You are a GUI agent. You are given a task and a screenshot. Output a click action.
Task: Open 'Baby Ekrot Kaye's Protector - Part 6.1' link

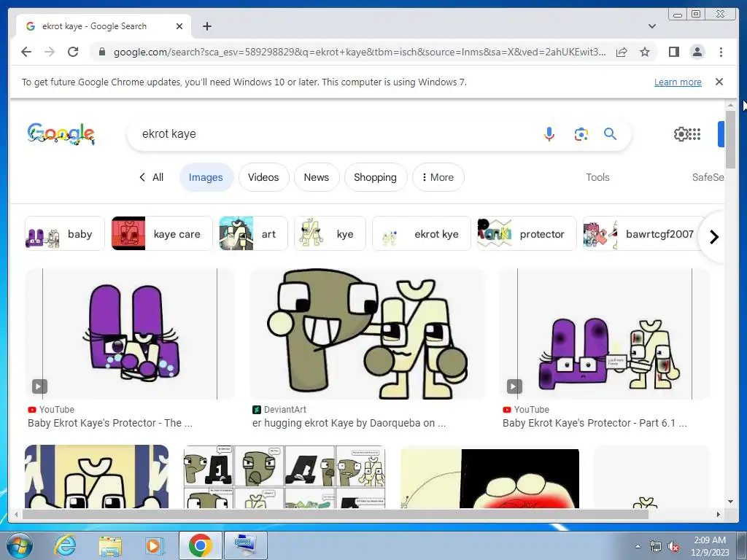(x=595, y=423)
